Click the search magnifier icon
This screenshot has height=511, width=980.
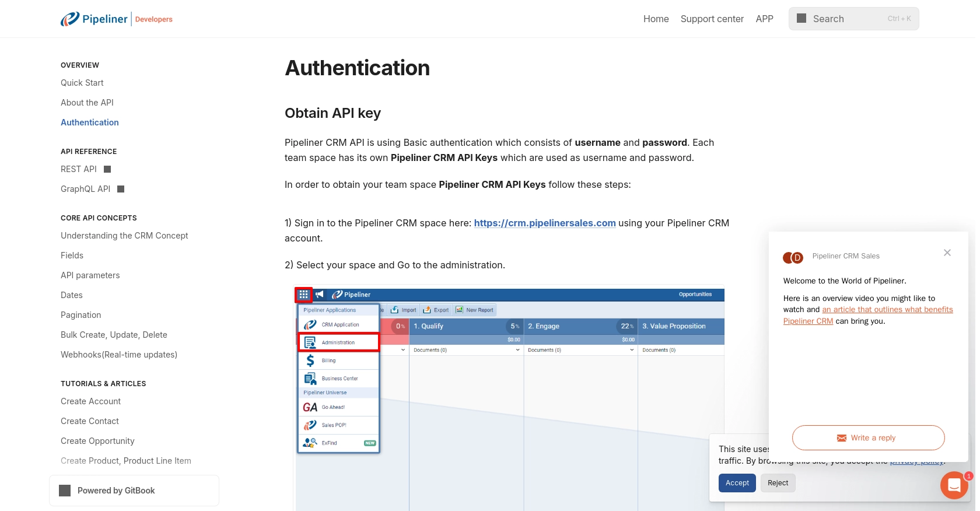click(801, 19)
